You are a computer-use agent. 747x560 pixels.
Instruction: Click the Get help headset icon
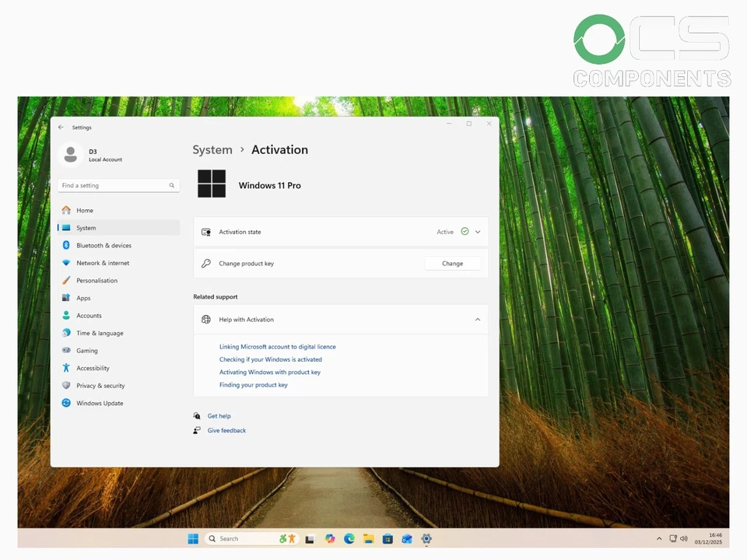197,415
